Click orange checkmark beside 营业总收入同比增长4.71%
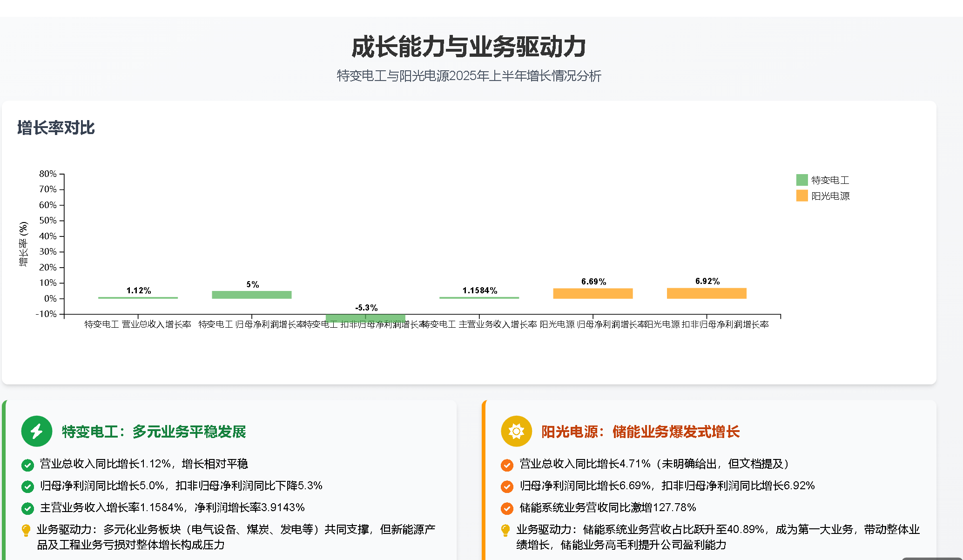 click(x=507, y=465)
